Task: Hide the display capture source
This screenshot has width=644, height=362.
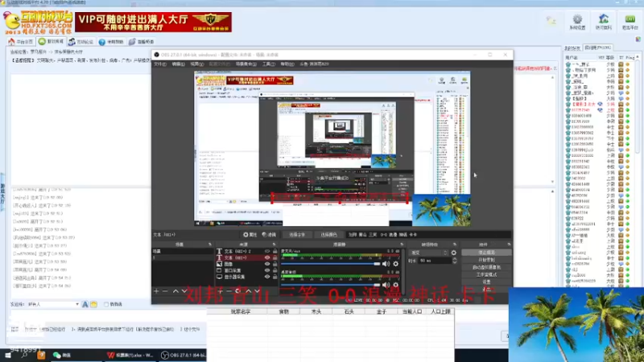Action: pos(267,277)
